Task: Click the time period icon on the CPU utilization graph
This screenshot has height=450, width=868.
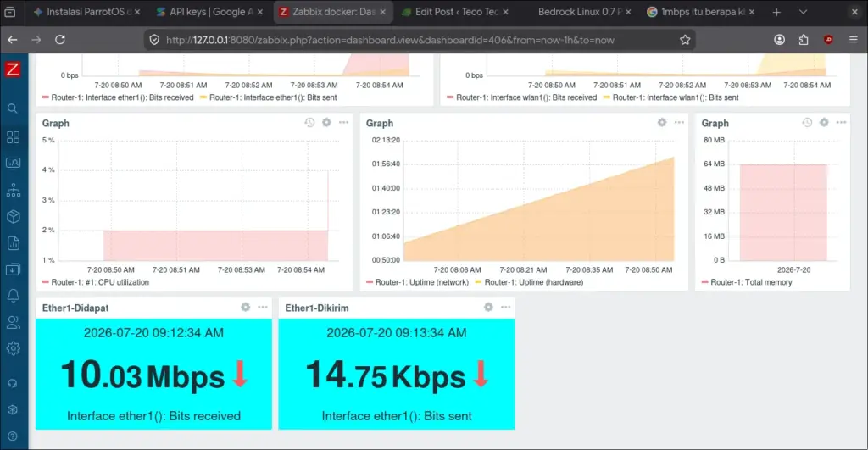Action: (309, 122)
